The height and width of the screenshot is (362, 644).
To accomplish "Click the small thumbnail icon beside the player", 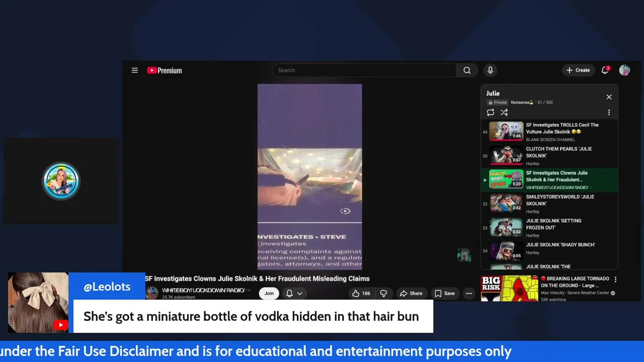I will pos(463,255).
